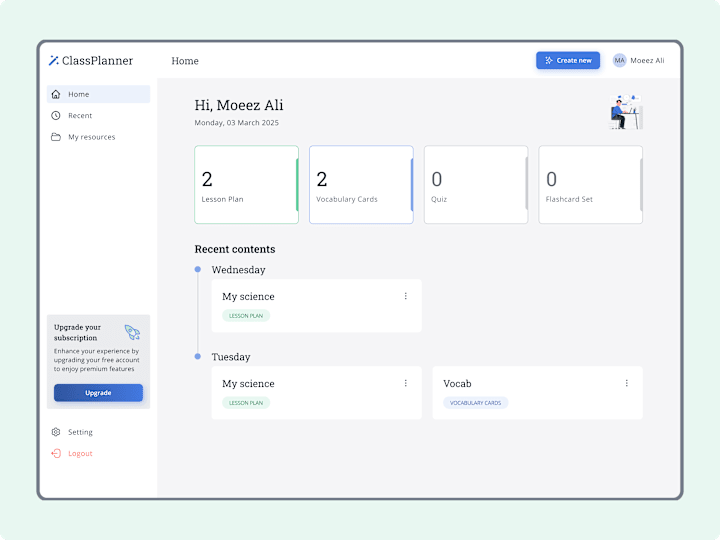Click the date Monday, 03 March 2025

[x=236, y=123]
